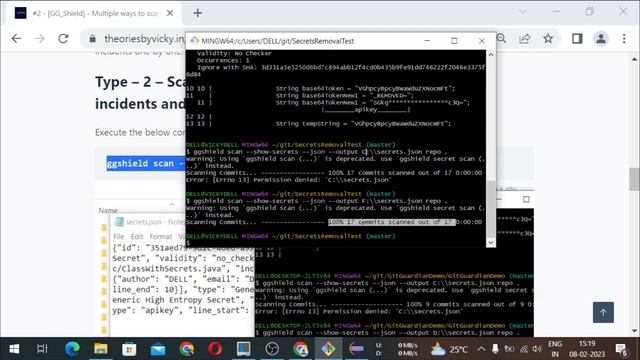
Task: Open Mail app from taskbar
Action: pos(158,349)
